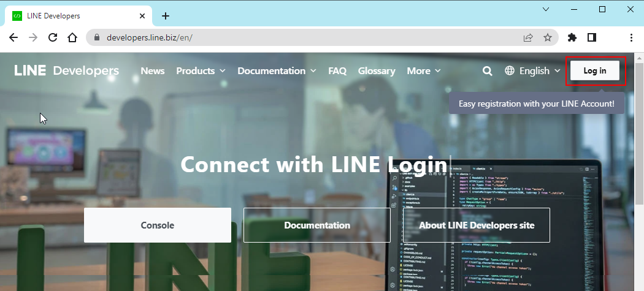Open the Glossary nav link
Screen dimensions: 644x291
pos(377,71)
